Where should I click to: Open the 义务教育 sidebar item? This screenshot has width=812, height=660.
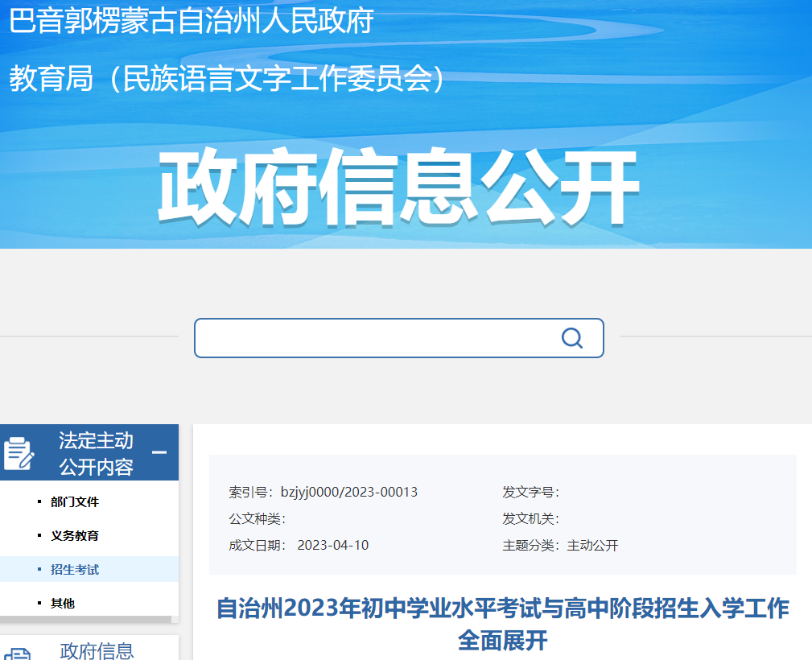tap(75, 535)
